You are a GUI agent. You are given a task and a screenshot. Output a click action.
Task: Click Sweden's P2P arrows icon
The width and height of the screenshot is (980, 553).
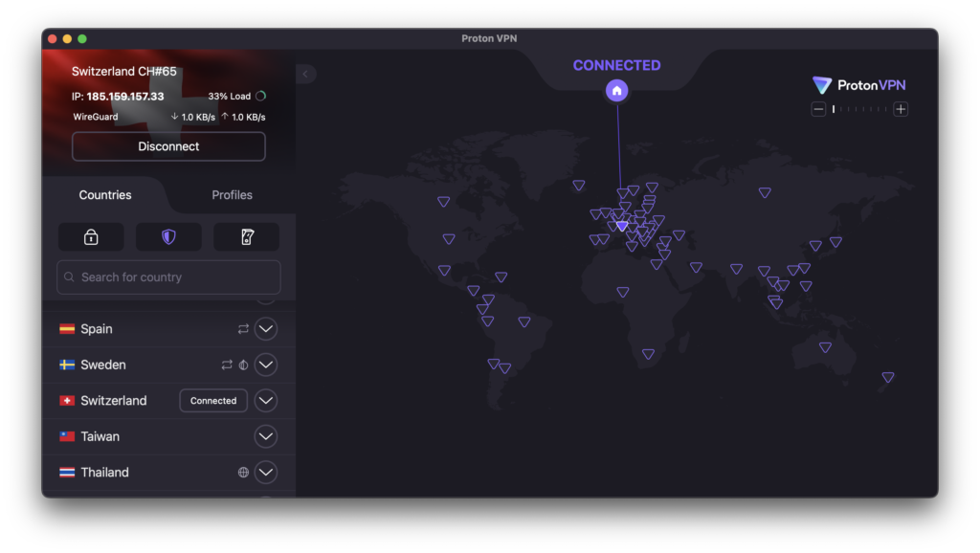click(x=227, y=365)
